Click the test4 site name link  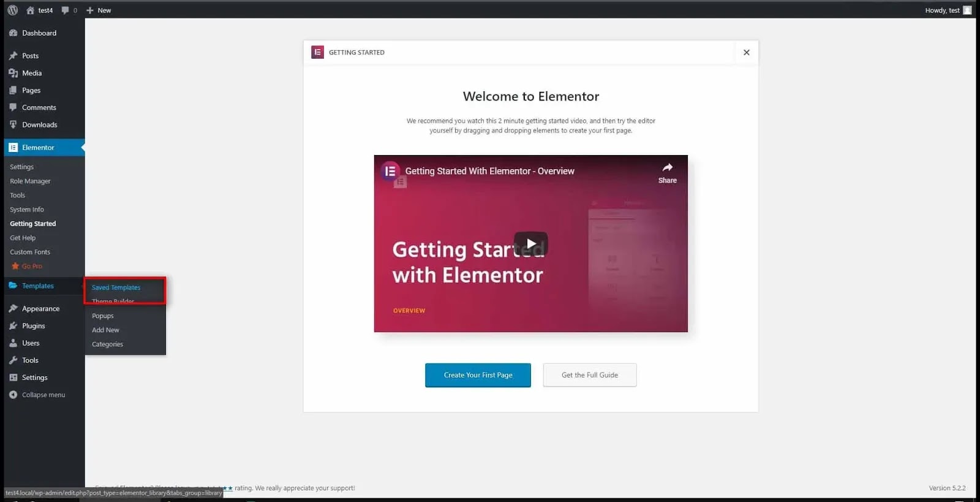45,10
